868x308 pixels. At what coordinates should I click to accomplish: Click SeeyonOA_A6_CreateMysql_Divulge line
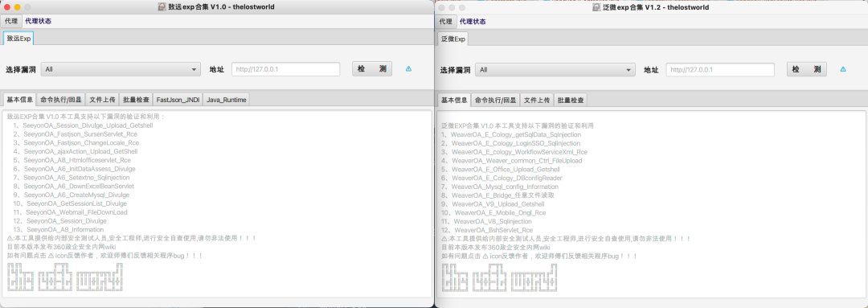tap(72, 195)
